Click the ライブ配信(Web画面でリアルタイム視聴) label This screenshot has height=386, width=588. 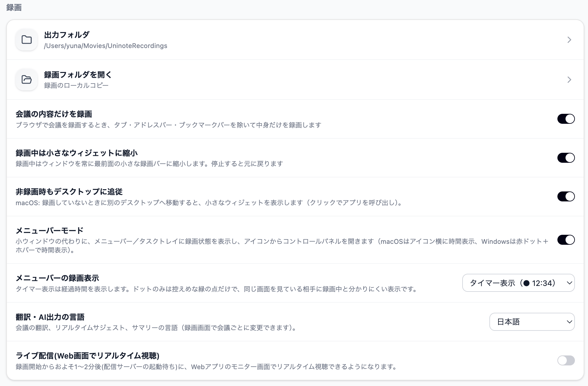tap(88, 356)
